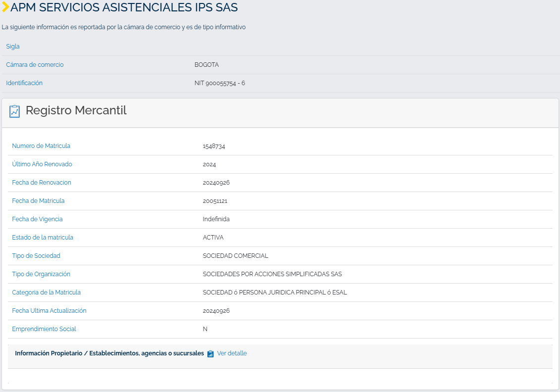The height and width of the screenshot is (392, 560).
Task: Click the Fecha de Vigencia label
Action: 37,219
